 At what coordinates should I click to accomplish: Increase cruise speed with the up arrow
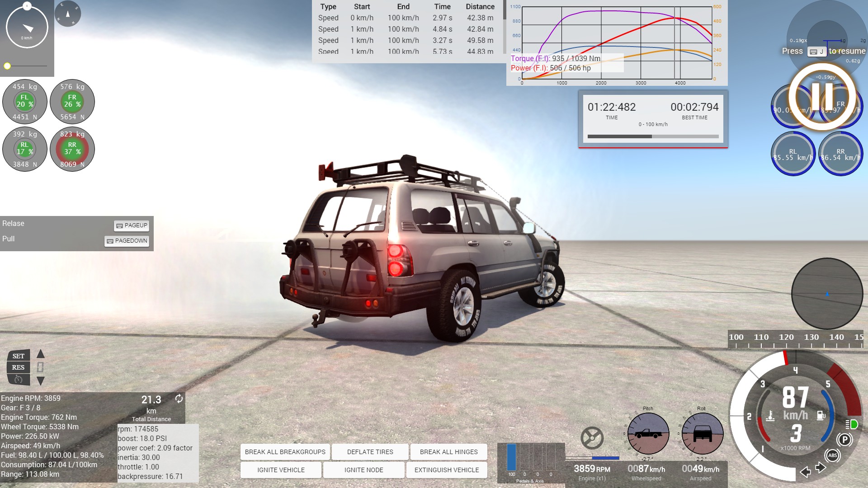tap(41, 353)
